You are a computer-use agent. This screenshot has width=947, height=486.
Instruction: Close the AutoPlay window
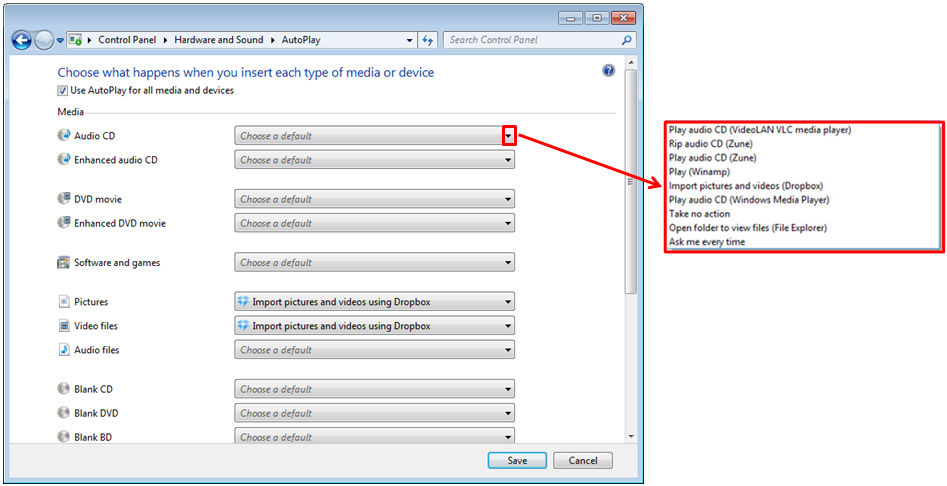click(624, 18)
